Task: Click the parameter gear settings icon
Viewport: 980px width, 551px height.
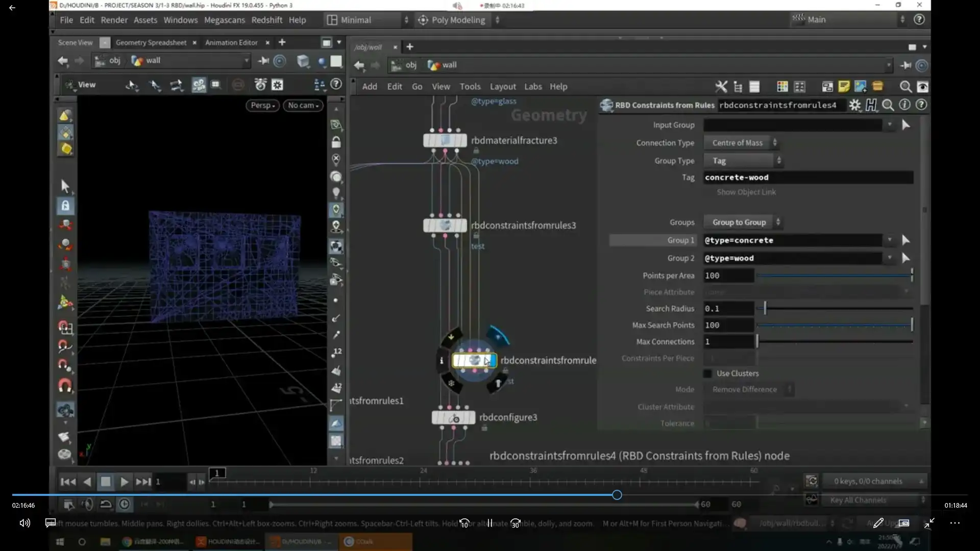Action: point(854,105)
